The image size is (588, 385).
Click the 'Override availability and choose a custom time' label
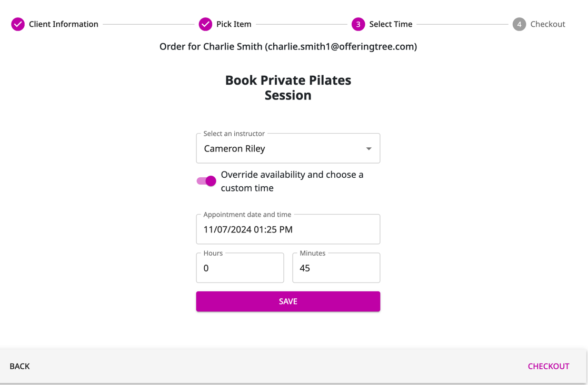pos(292,181)
